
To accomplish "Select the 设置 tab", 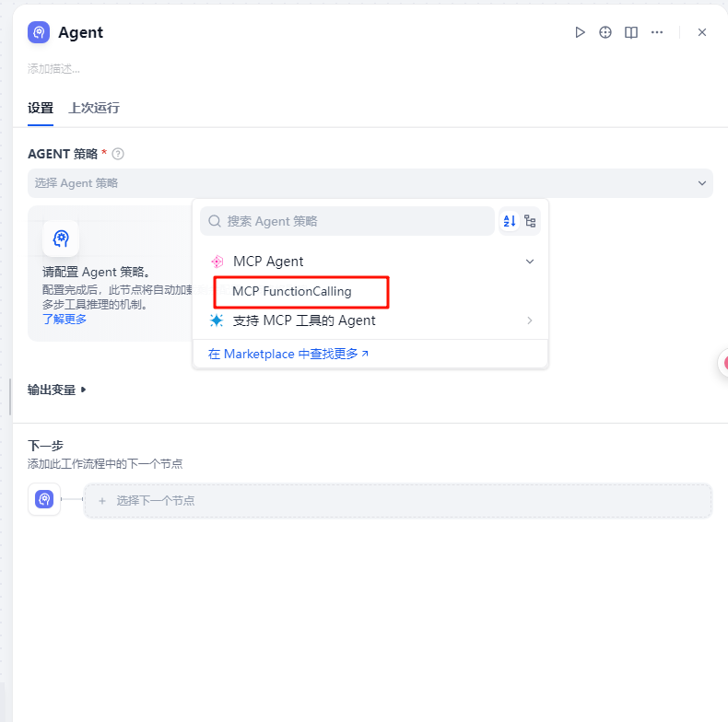I will coord(41,108).
